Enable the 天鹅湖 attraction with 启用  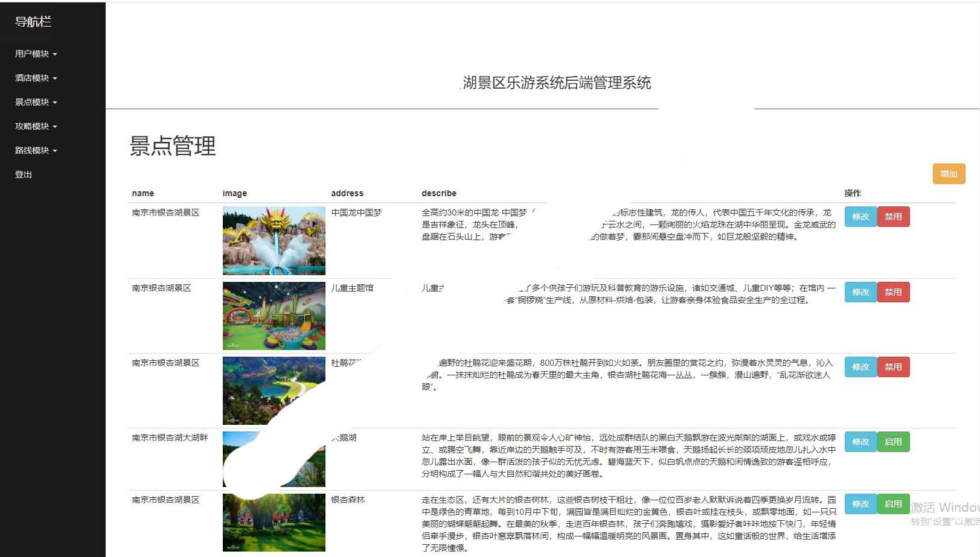coord(893,442)
